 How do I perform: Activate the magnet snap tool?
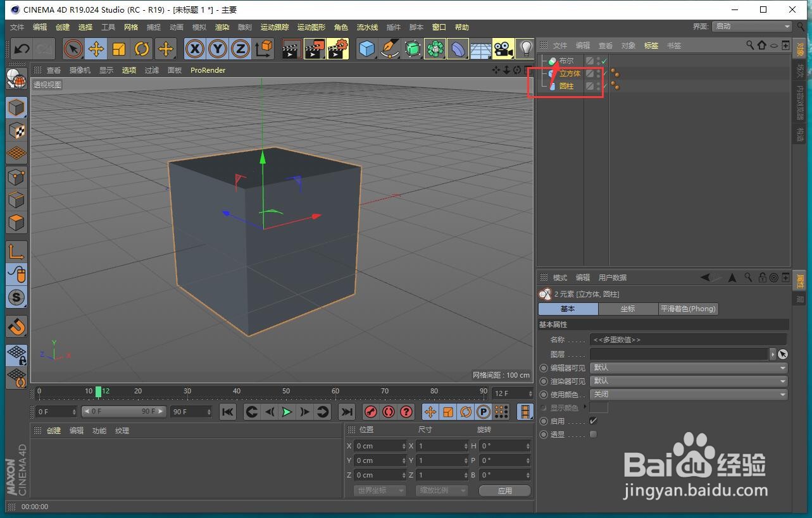tap(16, 326)
